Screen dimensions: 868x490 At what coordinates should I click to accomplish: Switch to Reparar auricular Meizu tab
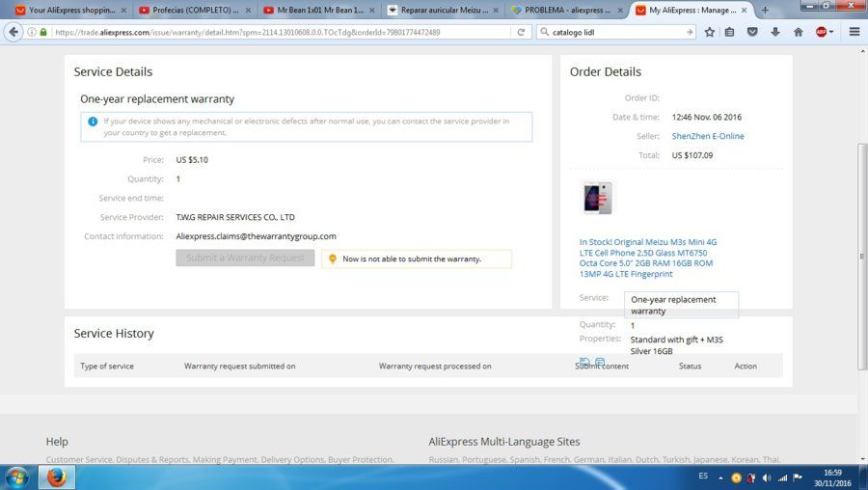444,10
